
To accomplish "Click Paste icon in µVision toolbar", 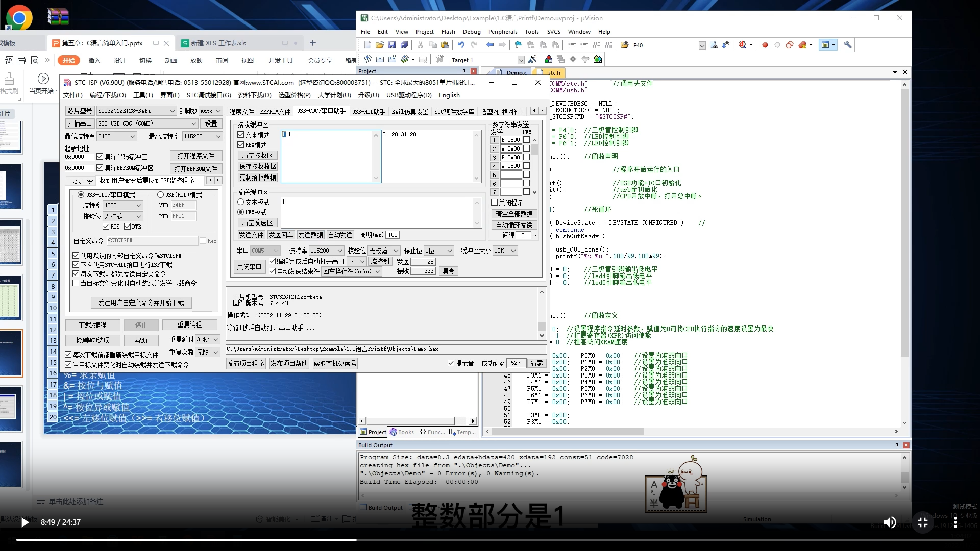I will coord(445,45).
